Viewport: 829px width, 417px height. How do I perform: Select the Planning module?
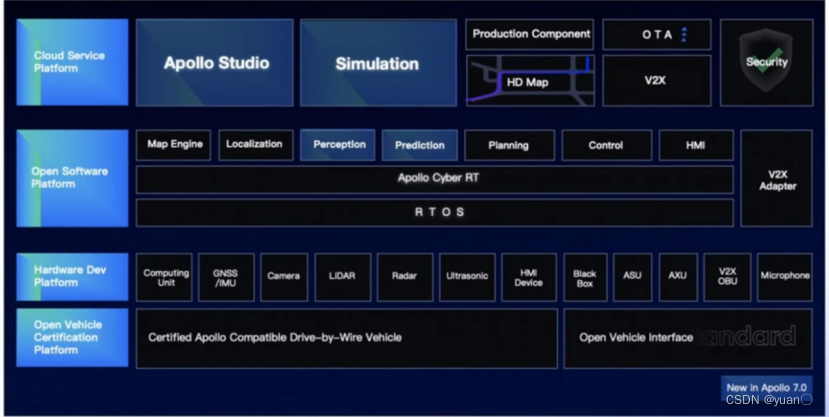pos(509,145)
